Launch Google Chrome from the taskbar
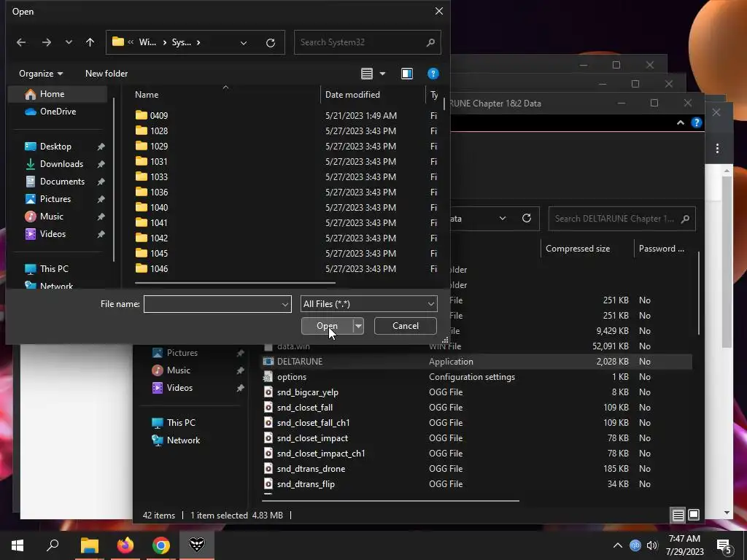The width and height of the screenshot is (747, 560). click(x=161, y=545)
